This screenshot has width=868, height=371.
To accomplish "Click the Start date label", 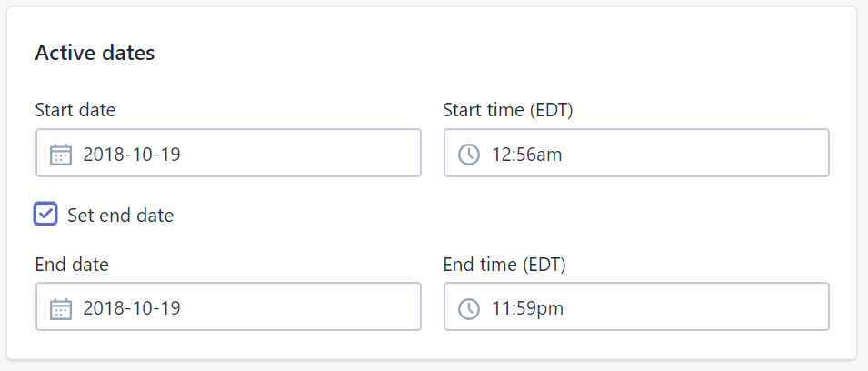I will pos(75,110).
